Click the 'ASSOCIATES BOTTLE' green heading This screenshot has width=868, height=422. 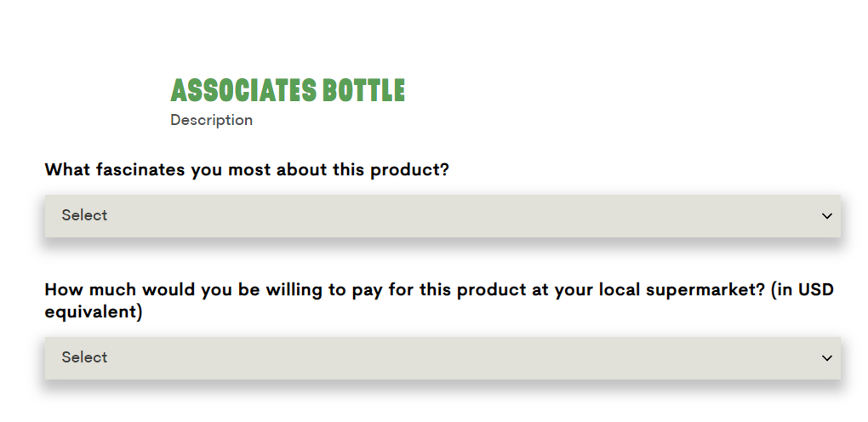click(288, 90)
